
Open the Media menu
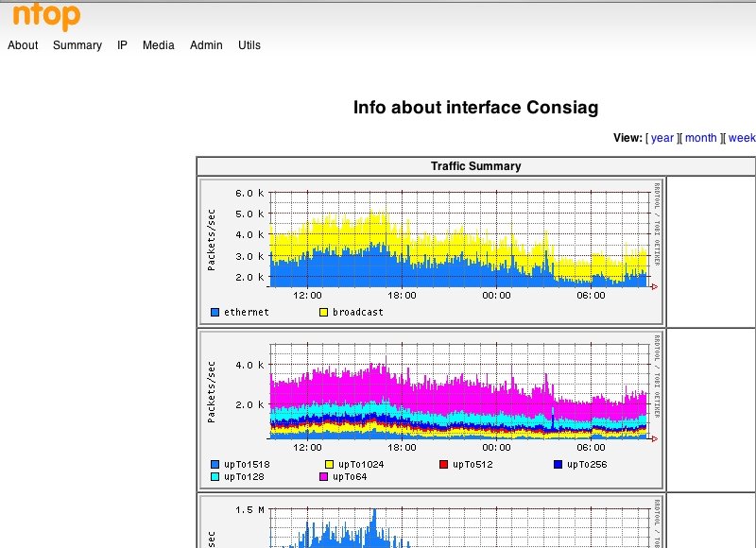point(158,45)
